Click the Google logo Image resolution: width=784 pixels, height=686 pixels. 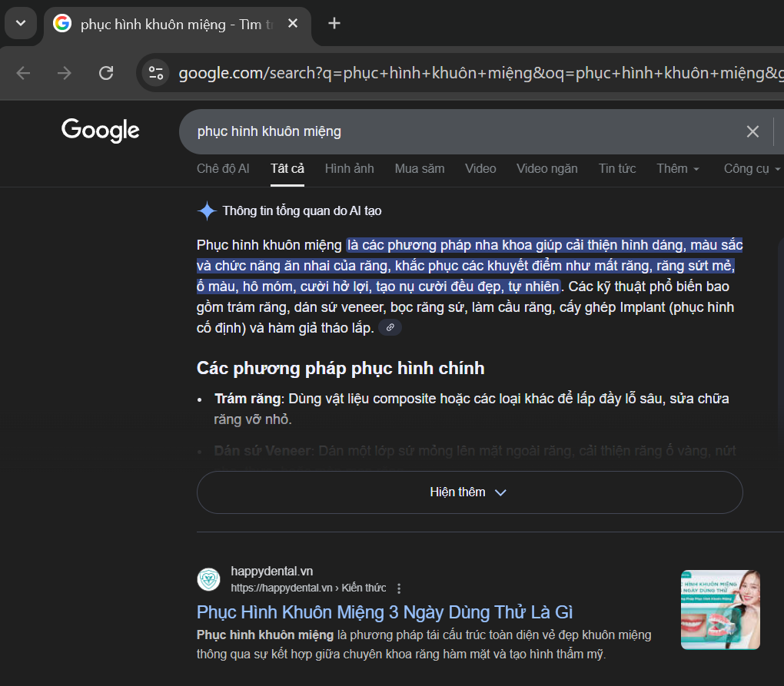click(x=101, y=131)
